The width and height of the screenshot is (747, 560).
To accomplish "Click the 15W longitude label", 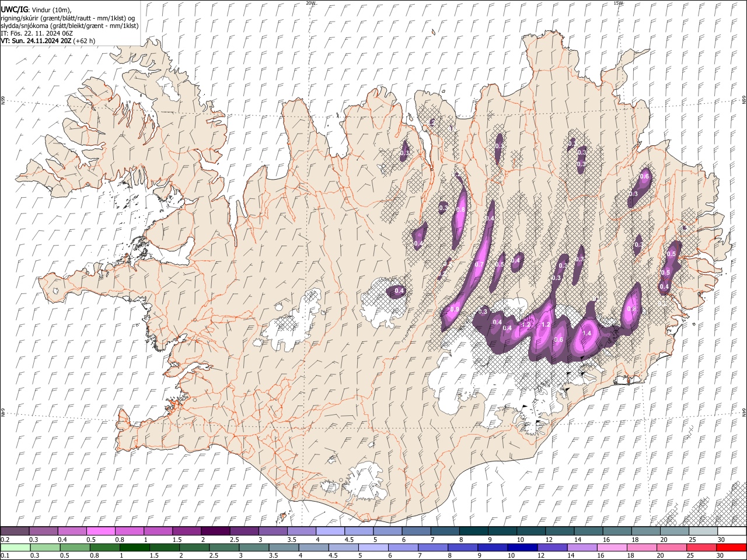I will (x=618, y=3).
